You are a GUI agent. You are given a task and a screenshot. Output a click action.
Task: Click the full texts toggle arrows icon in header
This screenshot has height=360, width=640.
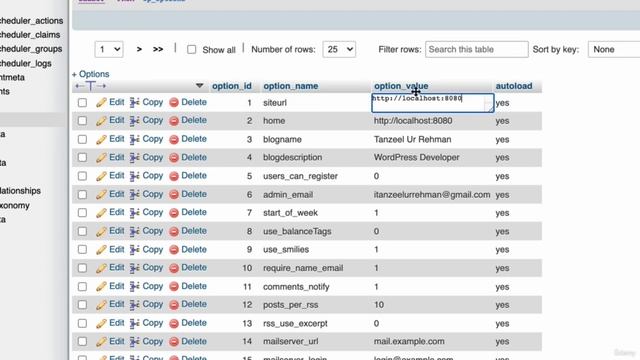coord(91,86)
